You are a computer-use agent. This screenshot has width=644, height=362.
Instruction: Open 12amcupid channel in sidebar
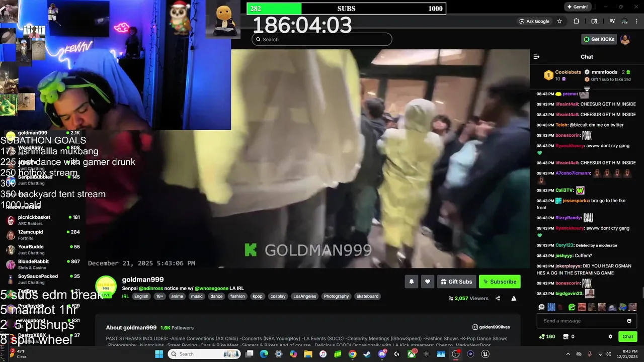tap(43, 235)
